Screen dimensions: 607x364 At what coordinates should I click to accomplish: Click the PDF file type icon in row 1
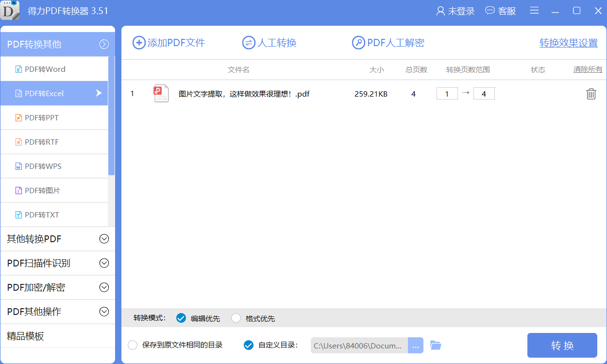tap(161, 94)
